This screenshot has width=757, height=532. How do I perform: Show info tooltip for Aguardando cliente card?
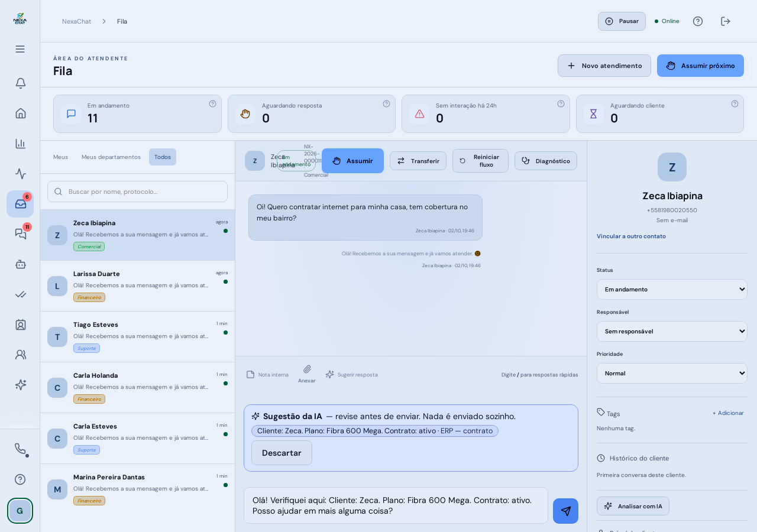[x=735, y=103]
